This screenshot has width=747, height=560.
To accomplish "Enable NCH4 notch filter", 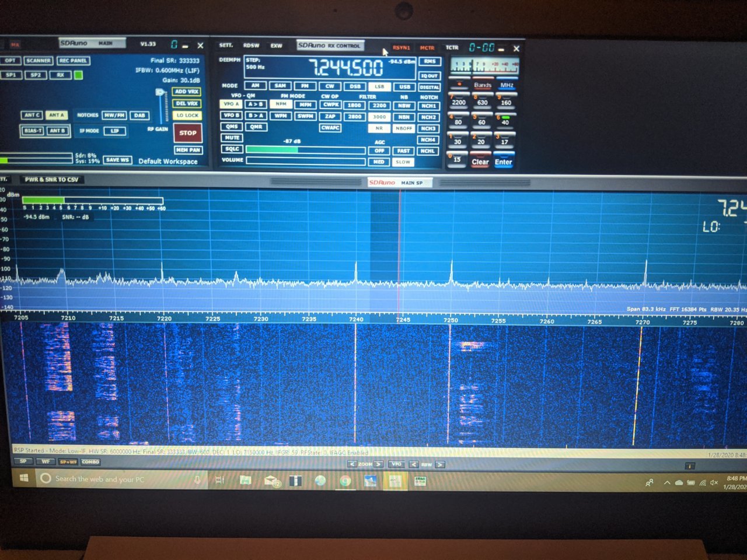I will 428,140.
